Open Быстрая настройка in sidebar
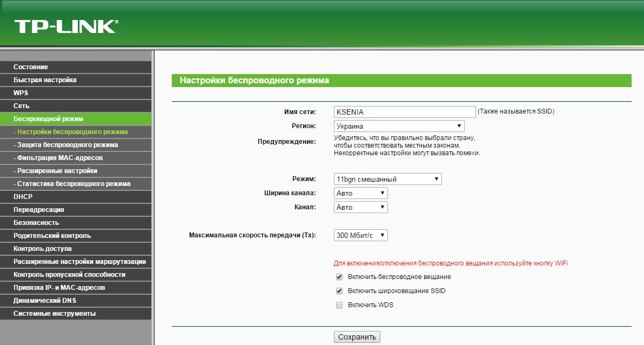 45,80
